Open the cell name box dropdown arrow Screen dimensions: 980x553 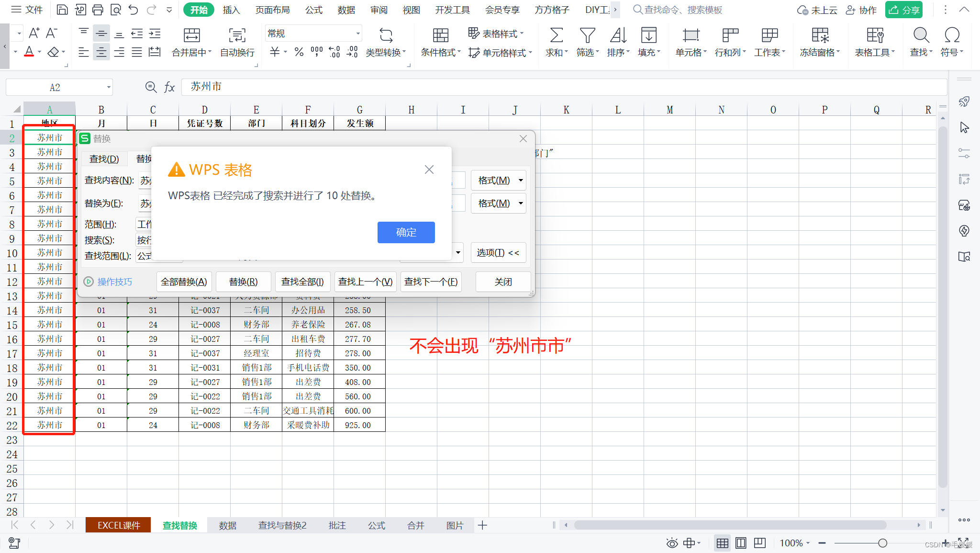[109, 87]
